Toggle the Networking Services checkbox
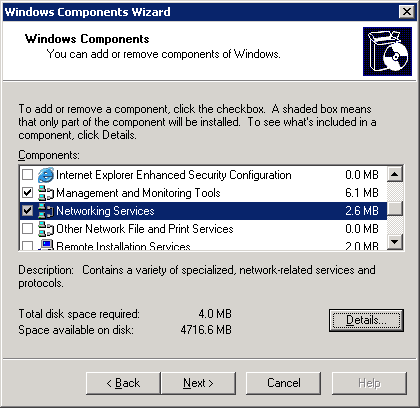 [27, 211]
